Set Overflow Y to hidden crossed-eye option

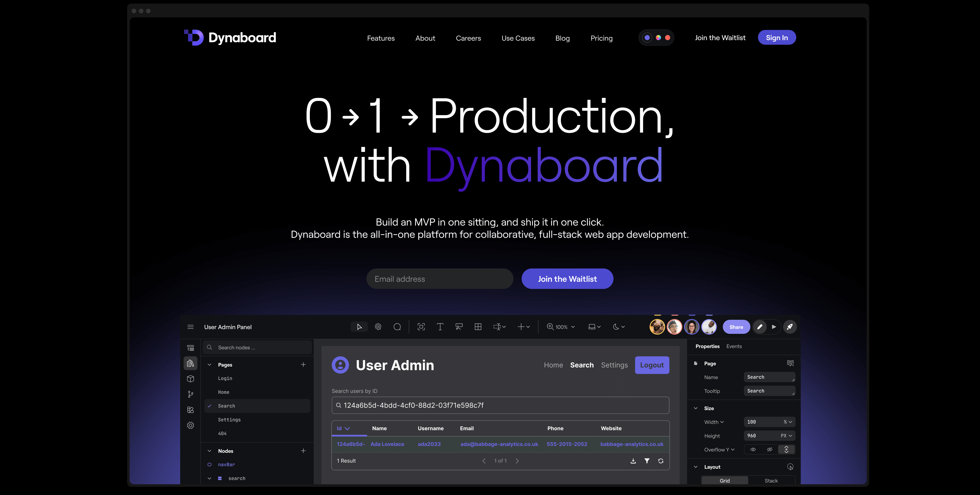point(770,450)
